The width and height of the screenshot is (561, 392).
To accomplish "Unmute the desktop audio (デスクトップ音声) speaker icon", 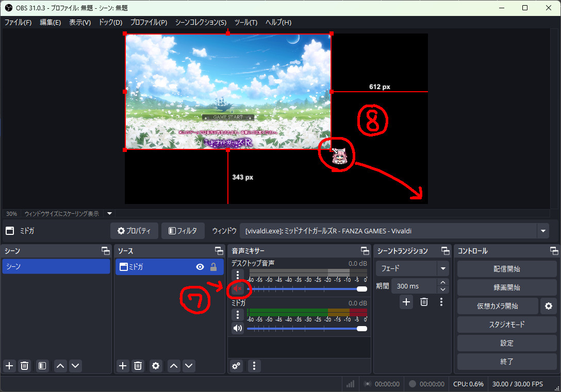I will [x=238, y=288].
